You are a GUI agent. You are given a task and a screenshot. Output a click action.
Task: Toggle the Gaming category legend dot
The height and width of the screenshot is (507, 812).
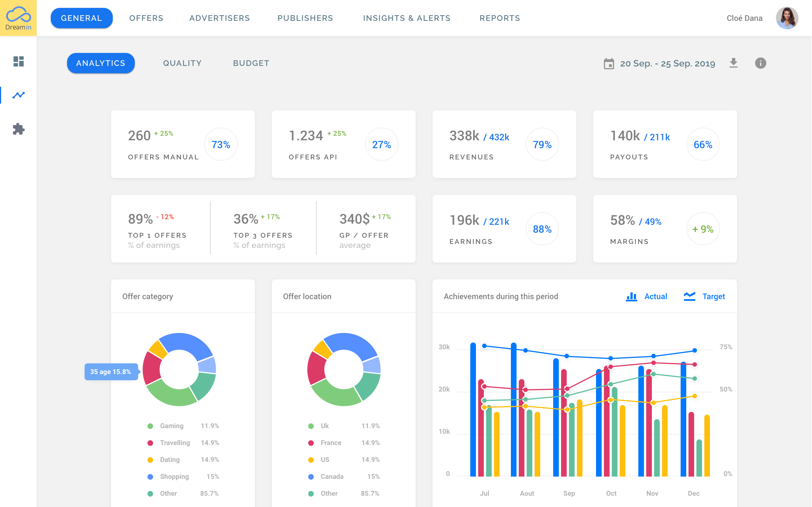click(x=150, y=426)
